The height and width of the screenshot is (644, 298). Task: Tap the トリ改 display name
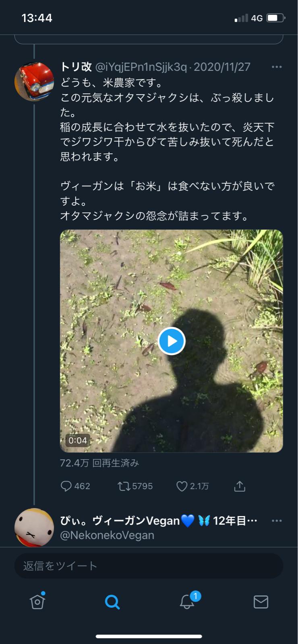tap(76, 67)
